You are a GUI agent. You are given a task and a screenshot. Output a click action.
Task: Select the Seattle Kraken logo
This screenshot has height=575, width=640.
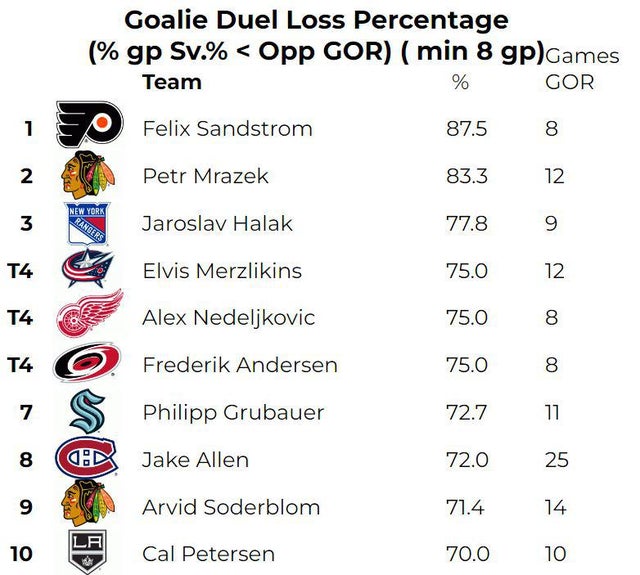tap(88, 411)
